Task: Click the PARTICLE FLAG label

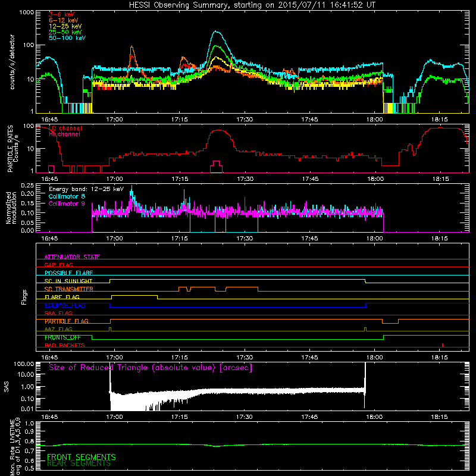Action: click(x=67, y=321)
